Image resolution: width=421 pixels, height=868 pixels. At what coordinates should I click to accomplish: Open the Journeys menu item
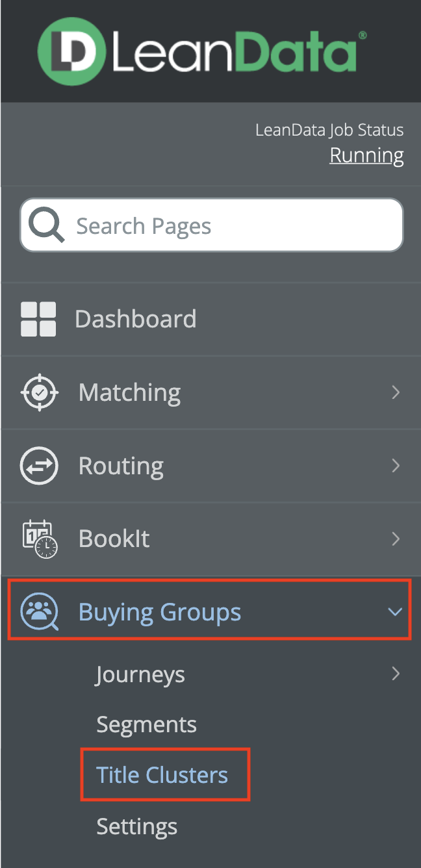[140, 674]
